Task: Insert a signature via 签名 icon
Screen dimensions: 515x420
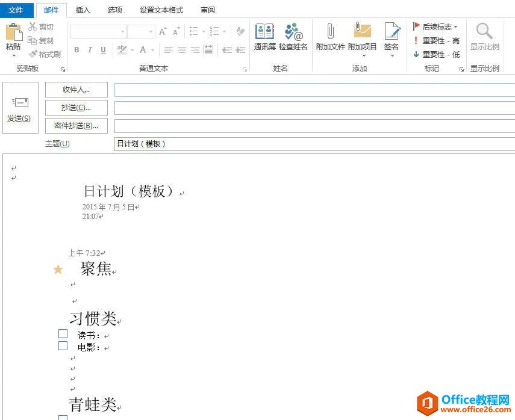Action: click(393, 33)
